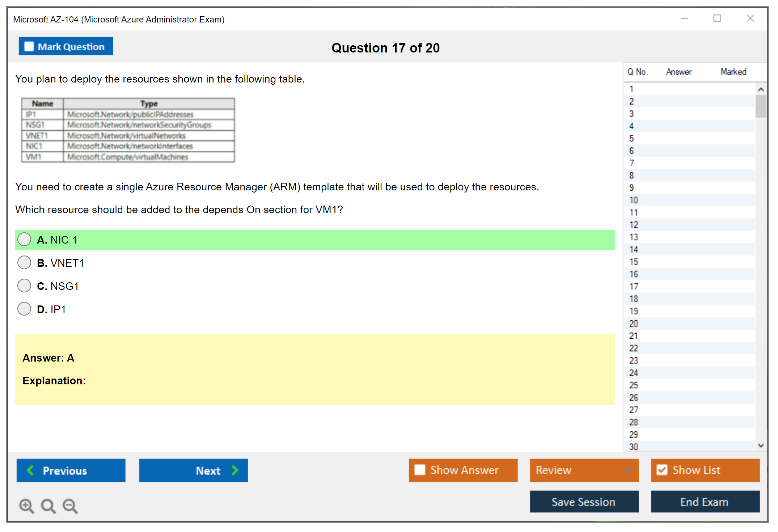Click the green left arrow on Previous

point(30,470)
